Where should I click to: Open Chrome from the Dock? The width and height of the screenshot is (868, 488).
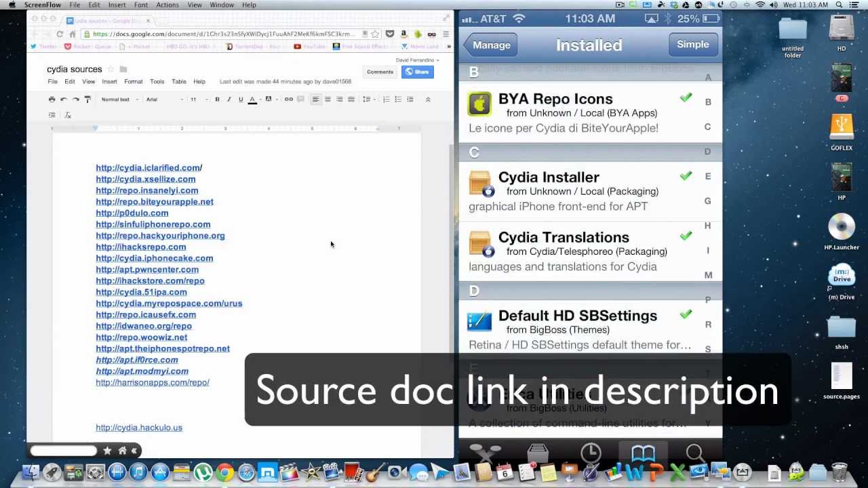[x=224, y=472]
